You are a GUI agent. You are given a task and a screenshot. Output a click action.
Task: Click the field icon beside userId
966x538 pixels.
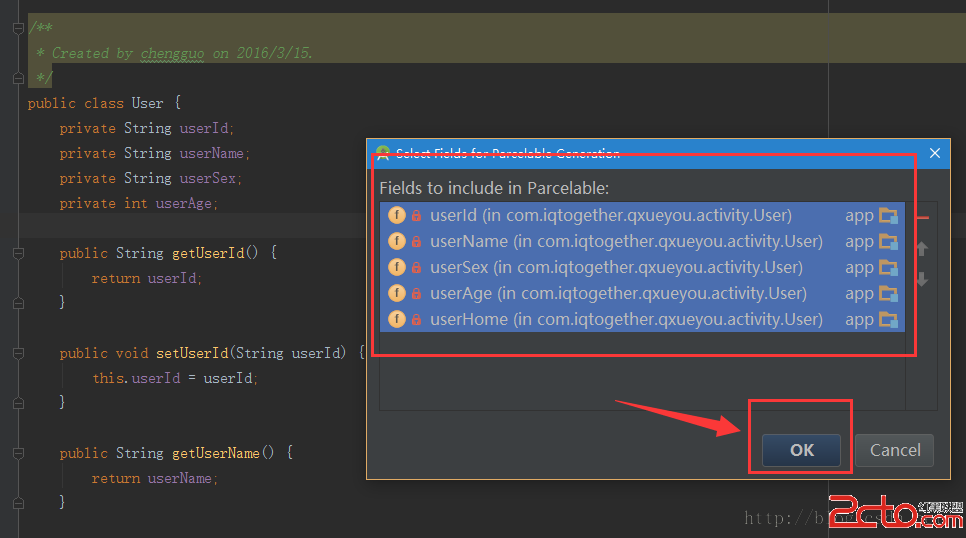point(397,215)
